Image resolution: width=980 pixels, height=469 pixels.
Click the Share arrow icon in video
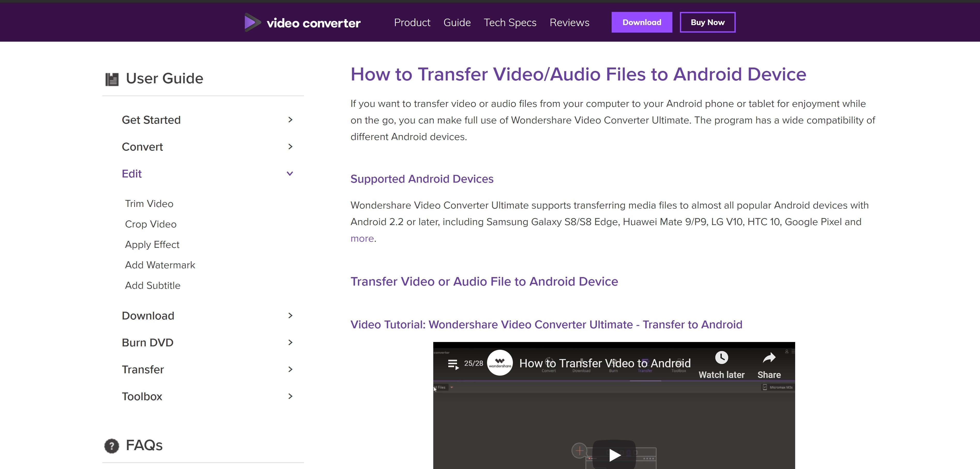pyautogui.click(x=769, y=358)
